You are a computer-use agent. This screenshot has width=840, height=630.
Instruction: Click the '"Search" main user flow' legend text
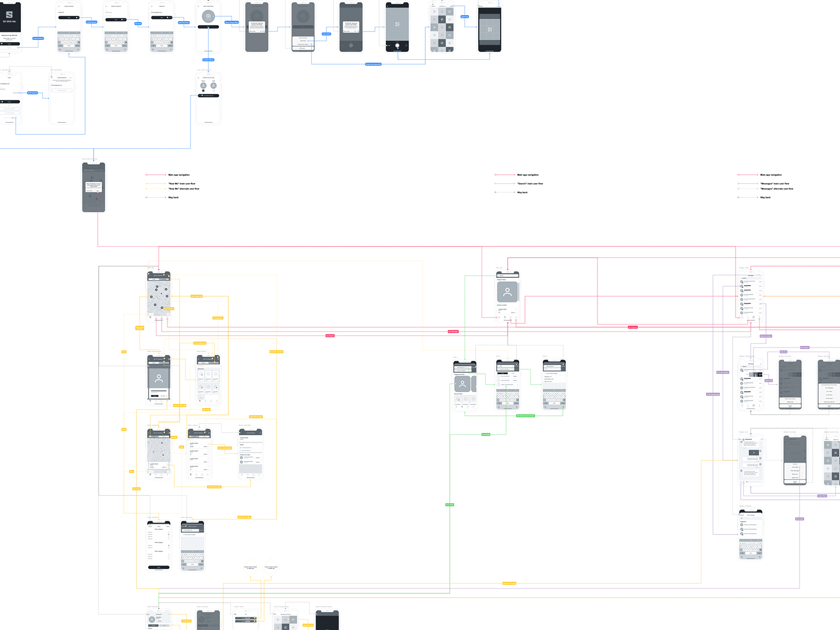[530, 184]
